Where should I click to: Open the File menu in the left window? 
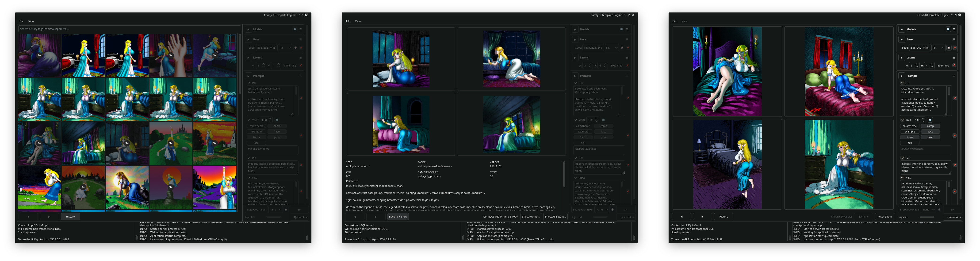21,21
